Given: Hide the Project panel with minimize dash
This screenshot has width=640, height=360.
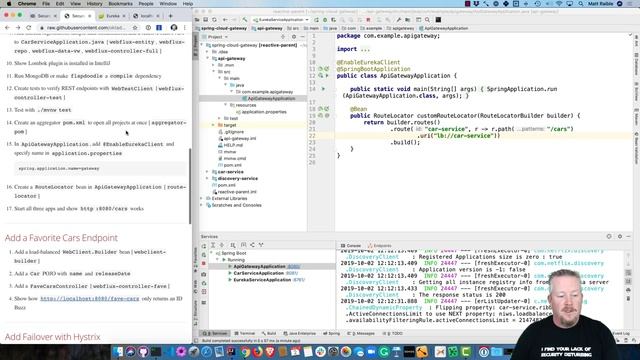Looking at the screenshot, I should click(302, 37).
